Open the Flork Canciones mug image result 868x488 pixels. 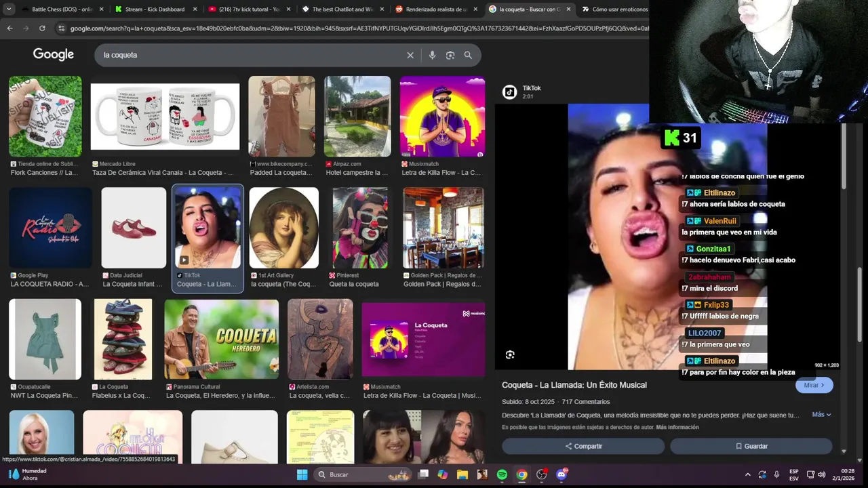tap(45, 117)
